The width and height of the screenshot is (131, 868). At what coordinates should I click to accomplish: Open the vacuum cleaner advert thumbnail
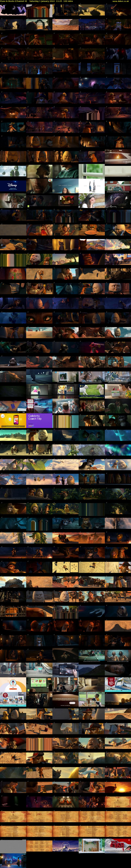click(92, 186)
